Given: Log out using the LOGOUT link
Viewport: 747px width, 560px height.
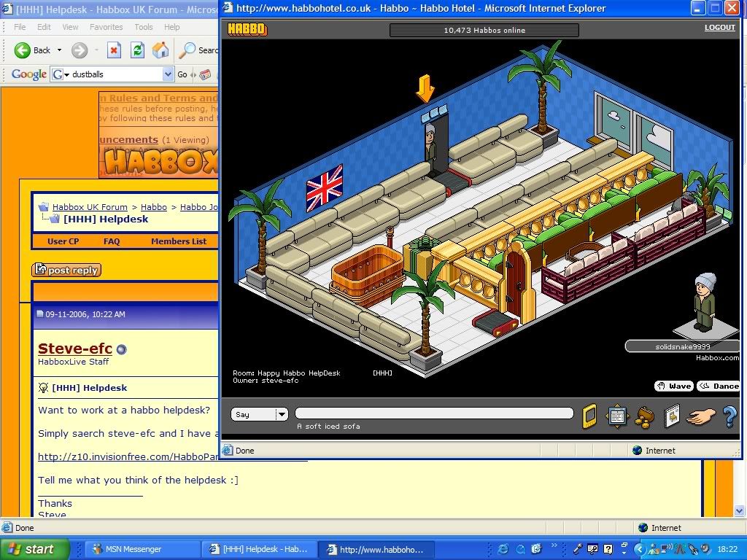Looking at the screenshot, I should [x=719, y=28].
